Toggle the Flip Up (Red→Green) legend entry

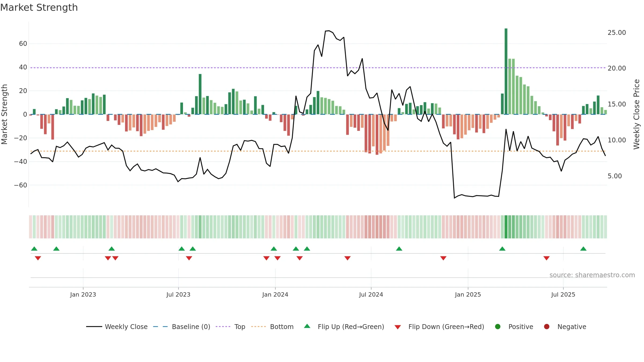(344, 327)
